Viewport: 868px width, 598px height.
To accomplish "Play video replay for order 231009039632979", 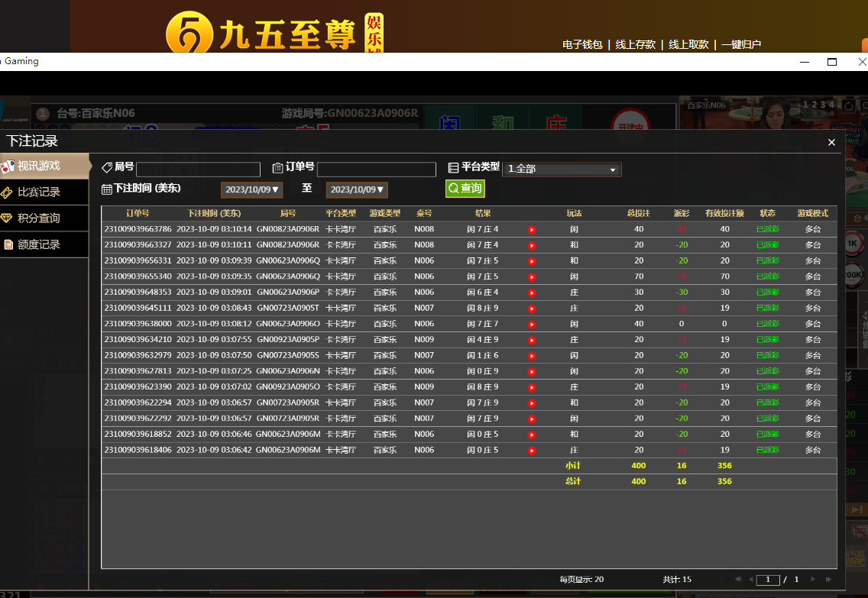I will 532,356.
